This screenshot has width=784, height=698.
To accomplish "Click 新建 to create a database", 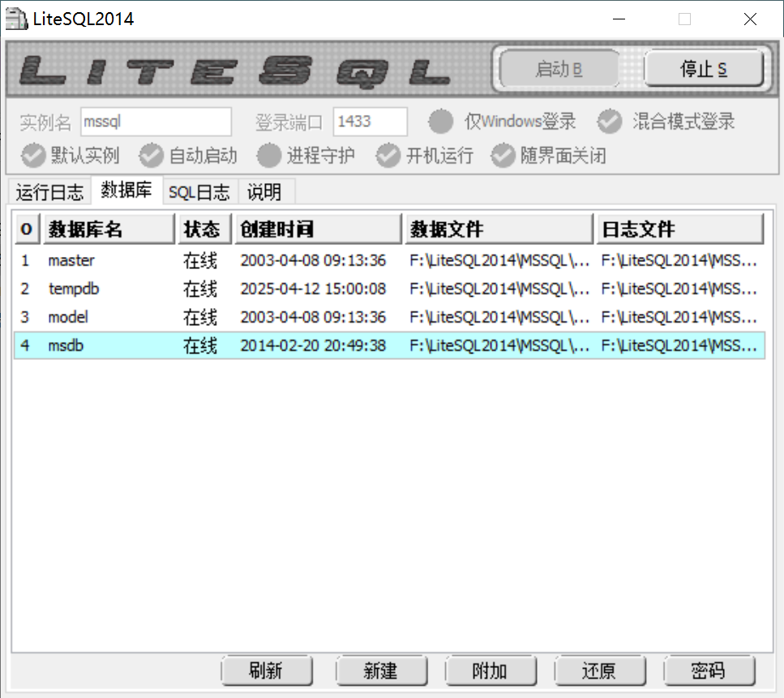I will tap(380, 670).
